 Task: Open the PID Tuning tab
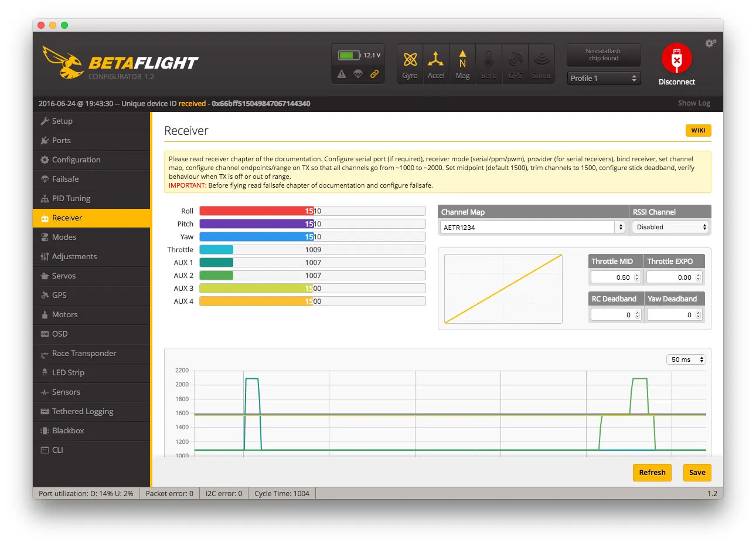[71, 198]
